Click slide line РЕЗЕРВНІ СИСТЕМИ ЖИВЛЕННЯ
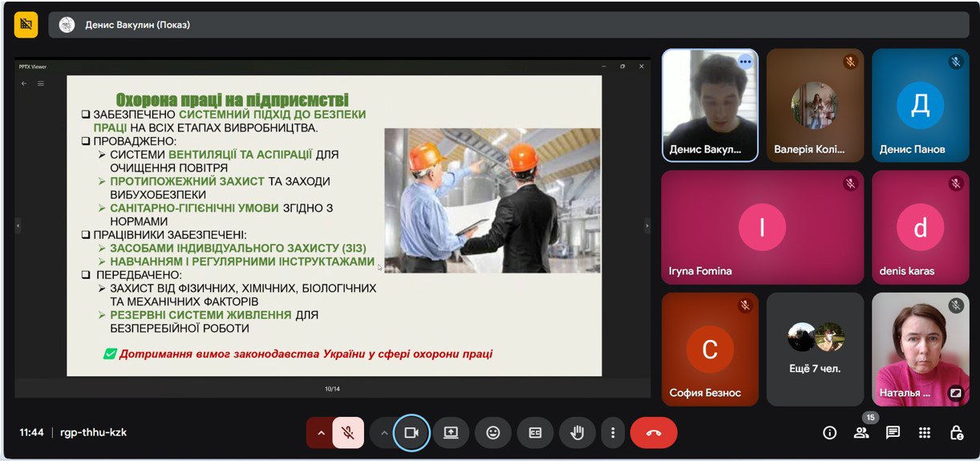 [x=201, y=315]
